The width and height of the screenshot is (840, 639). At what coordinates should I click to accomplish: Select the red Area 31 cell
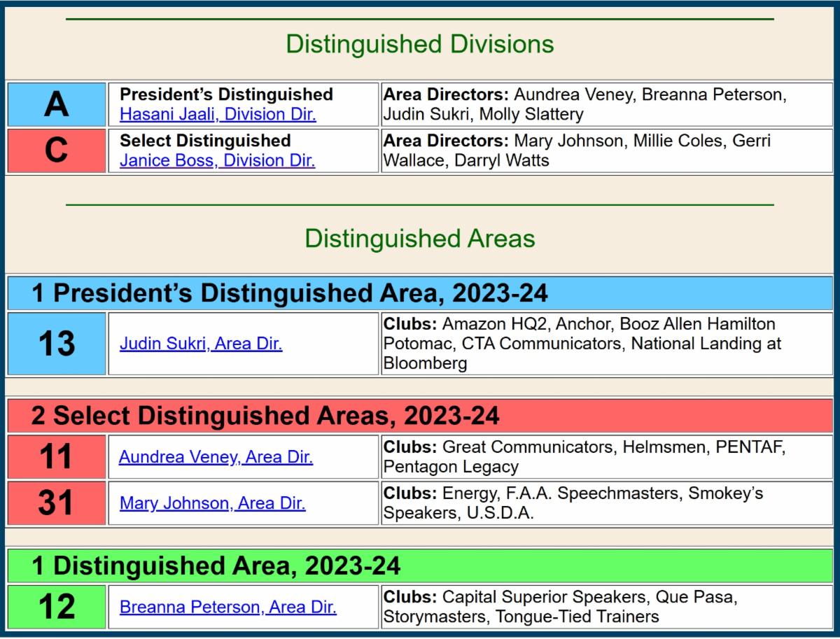[57, 503]
